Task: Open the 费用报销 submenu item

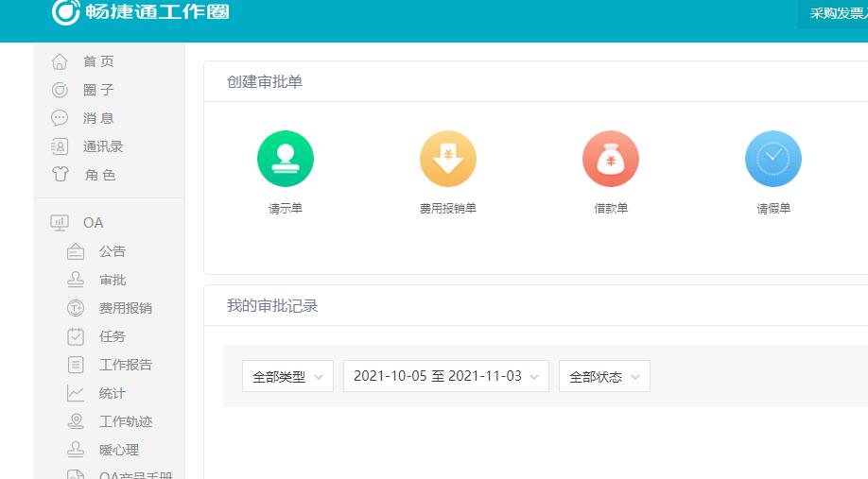Action: coord(126,308)
